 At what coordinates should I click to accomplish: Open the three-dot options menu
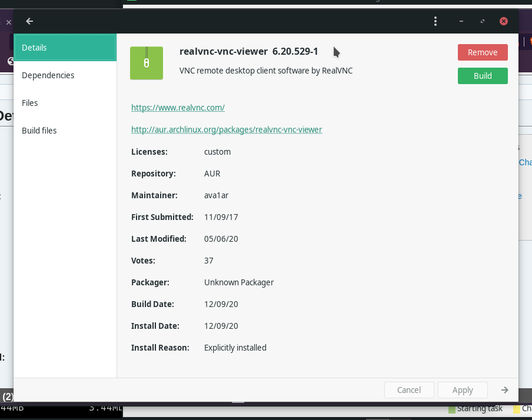click(435, 21)
